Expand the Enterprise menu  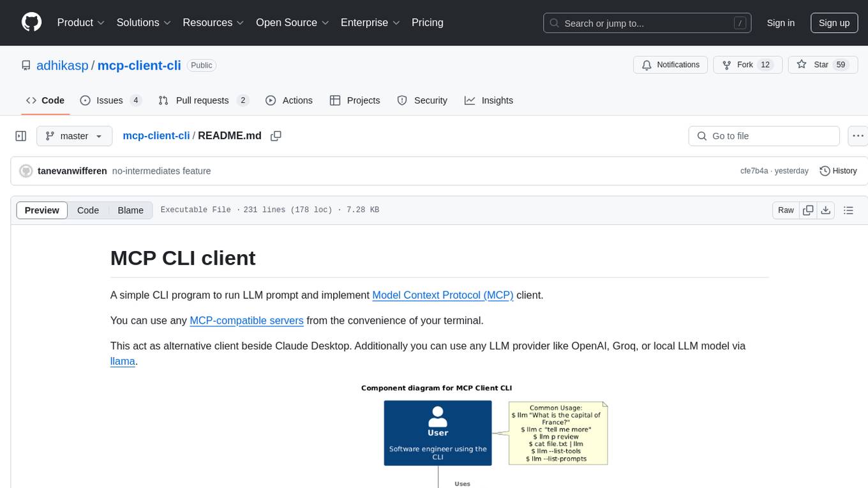tap(371, 22)
